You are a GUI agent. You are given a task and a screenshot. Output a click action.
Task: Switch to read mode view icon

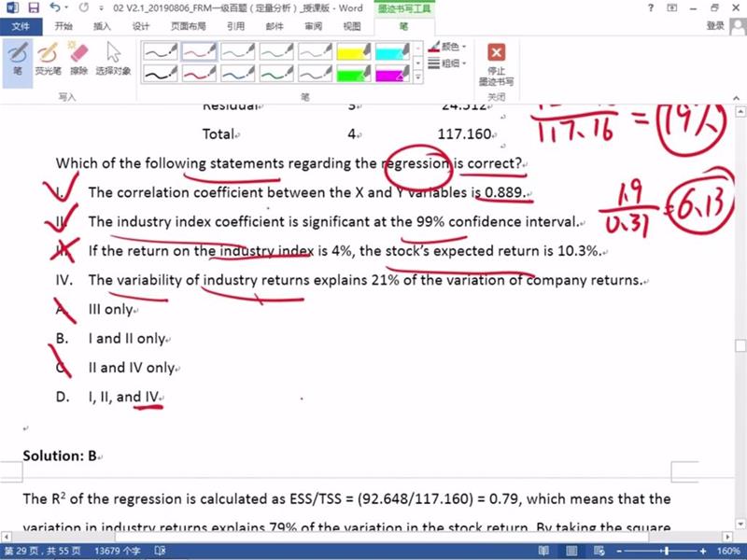point(543,551)
